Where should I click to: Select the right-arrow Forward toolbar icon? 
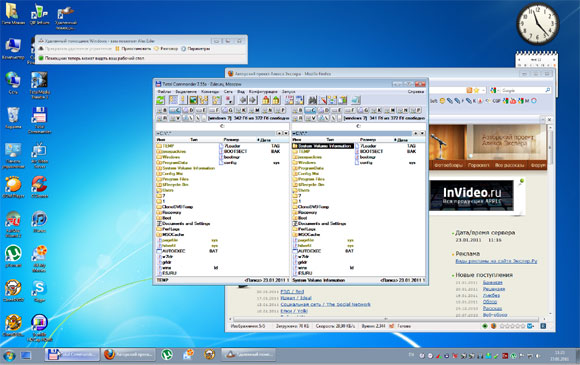(253, 100)
